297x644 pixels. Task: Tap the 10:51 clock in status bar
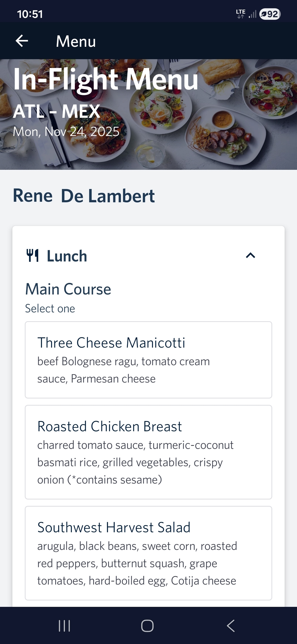click(x=30, y=14)
